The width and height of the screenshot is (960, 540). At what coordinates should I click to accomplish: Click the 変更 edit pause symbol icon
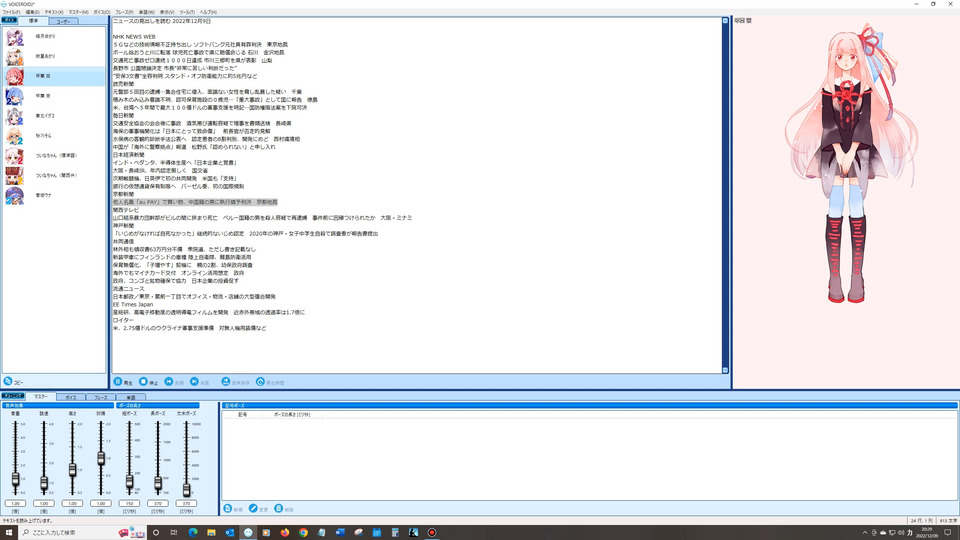(253, 509)
